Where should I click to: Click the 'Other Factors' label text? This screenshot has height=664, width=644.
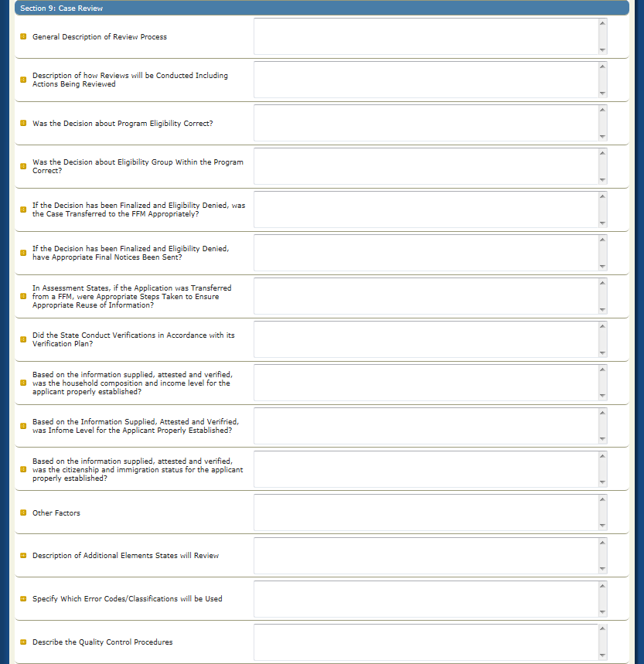56,512
